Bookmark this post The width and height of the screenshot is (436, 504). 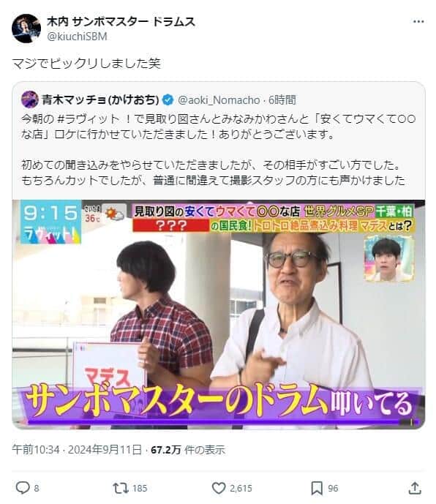point(317,488)
